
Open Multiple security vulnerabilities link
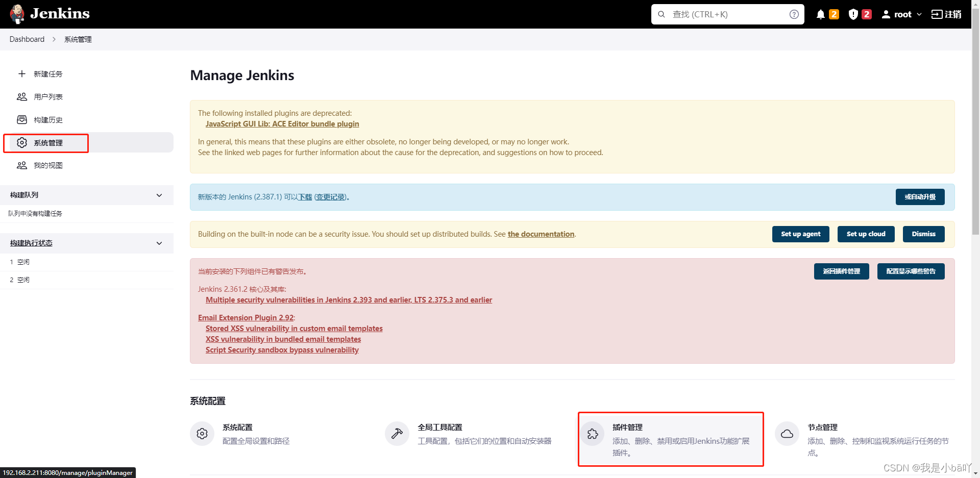coord(349,300)
